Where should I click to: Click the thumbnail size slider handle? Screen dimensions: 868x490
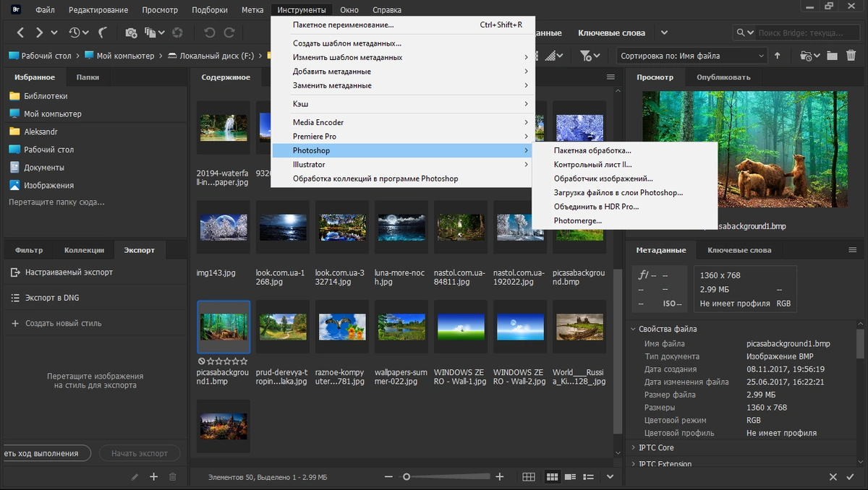pyautogui.click(x=407, y=476)
